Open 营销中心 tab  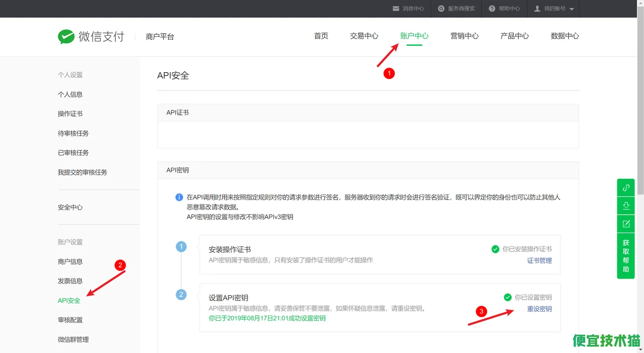click(x=464, y=36)
